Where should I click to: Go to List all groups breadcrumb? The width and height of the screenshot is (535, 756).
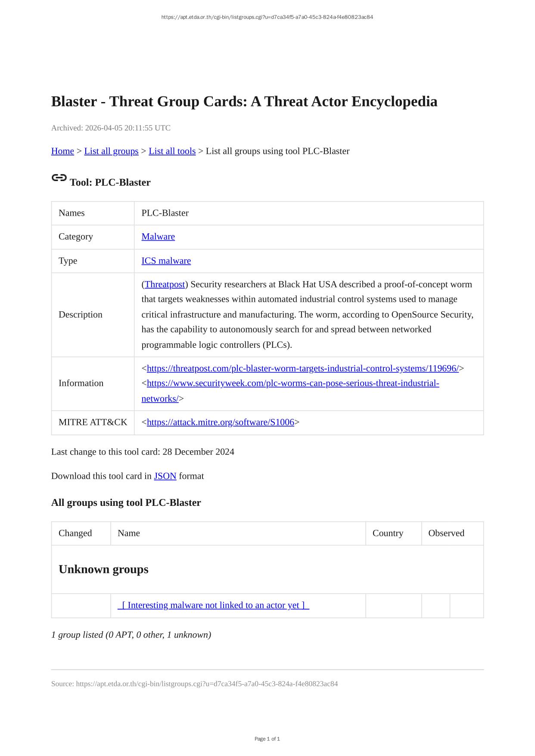click(x=111, y=151)
